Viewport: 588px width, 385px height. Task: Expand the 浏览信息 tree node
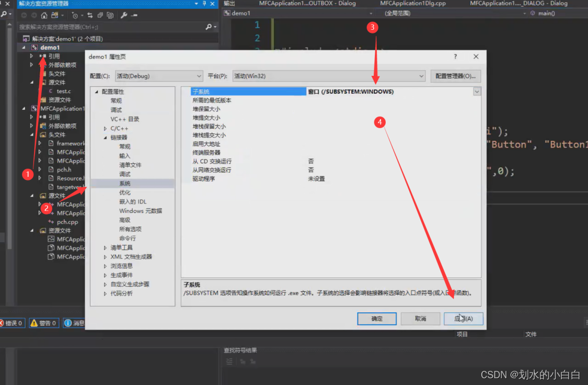106,266
